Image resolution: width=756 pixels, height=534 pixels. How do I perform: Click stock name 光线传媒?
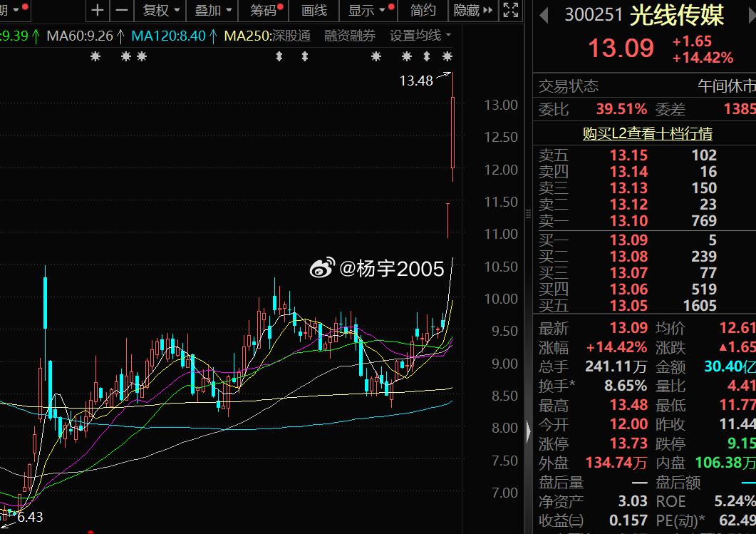pyautogui.click(x=676, y=16)
